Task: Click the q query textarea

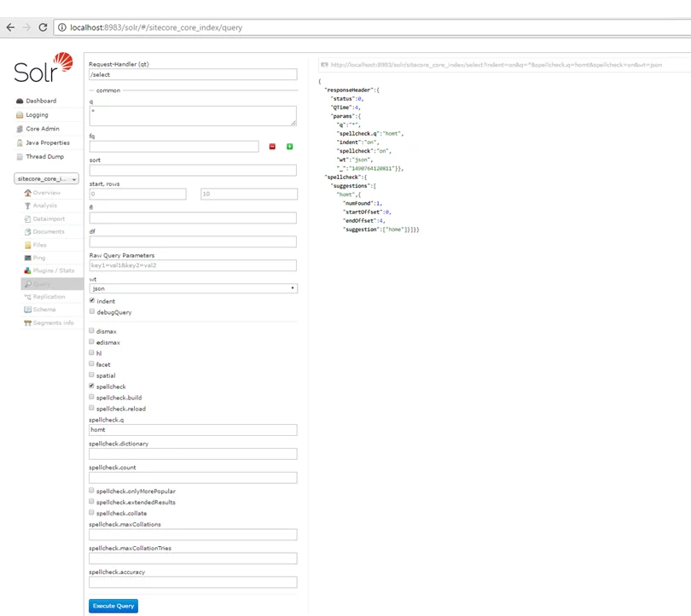Action: [193, 116]
